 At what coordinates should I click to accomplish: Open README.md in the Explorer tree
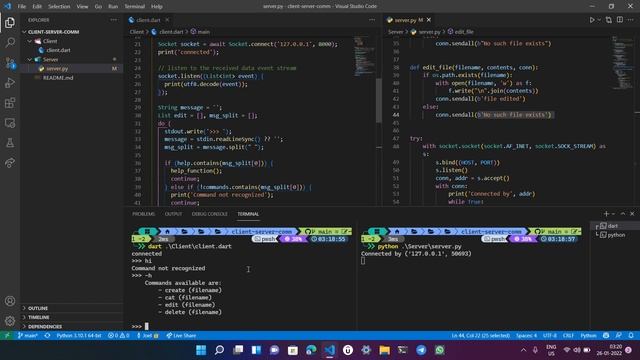(71, 78)
